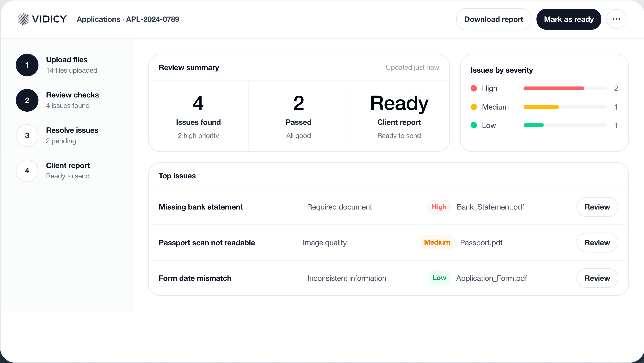Review the Passport scan not readable issue
This screenshot has height=363, width=644.
597,243
